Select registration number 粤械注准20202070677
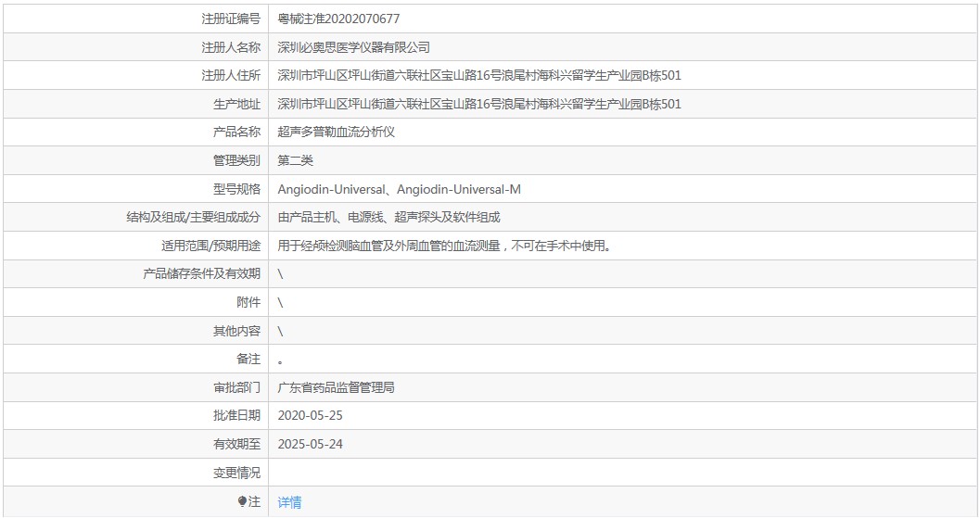Viewport: 980px width, 518px height. pyautogui.click(x=338, y=19)
